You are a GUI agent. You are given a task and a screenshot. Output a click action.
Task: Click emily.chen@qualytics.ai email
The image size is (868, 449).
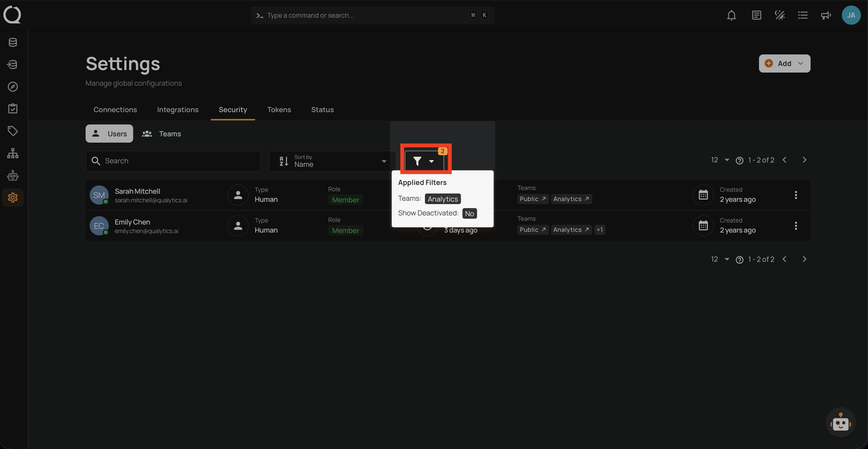(x=146, y=231)
